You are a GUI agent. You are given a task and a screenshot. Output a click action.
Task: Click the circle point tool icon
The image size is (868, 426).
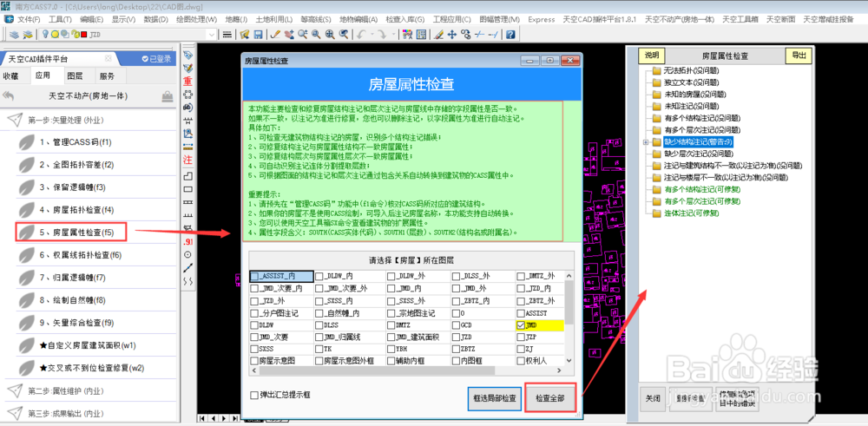tap(188, 255)
